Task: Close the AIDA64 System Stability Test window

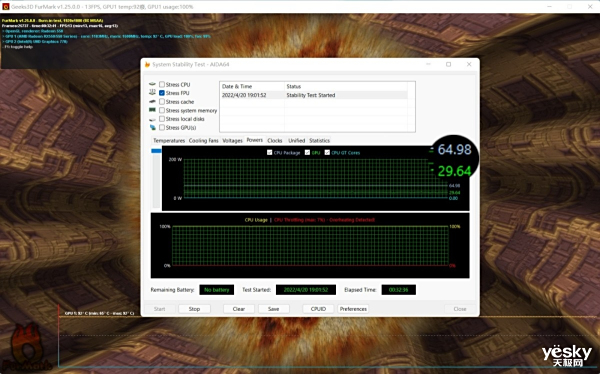Action: 469,64
